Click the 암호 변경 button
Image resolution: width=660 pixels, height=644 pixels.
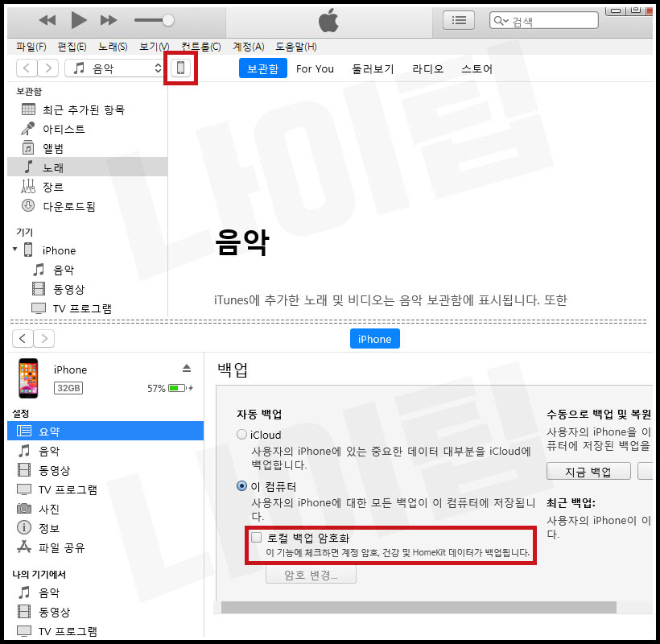coord(311,575)
